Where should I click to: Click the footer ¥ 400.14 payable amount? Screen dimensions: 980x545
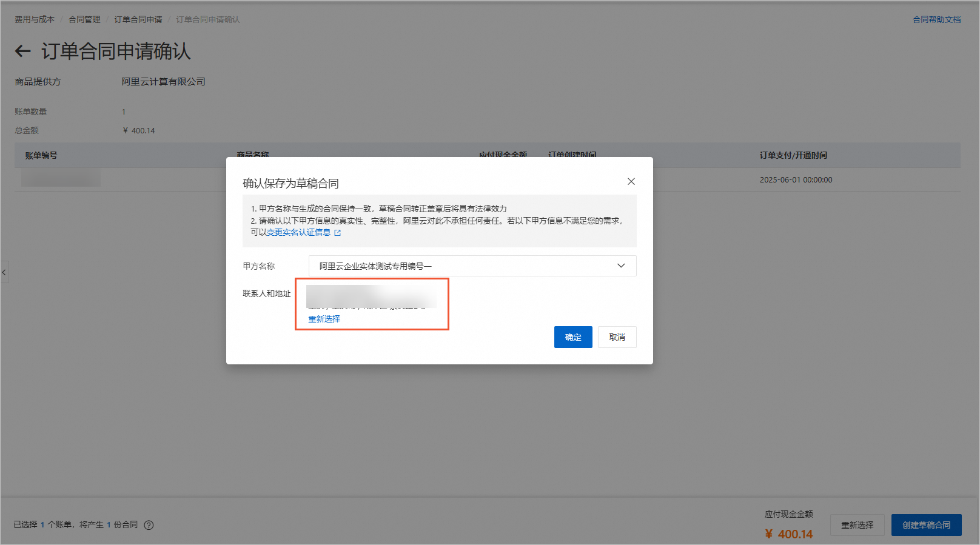pyautogui.click(x=789, y=534)
